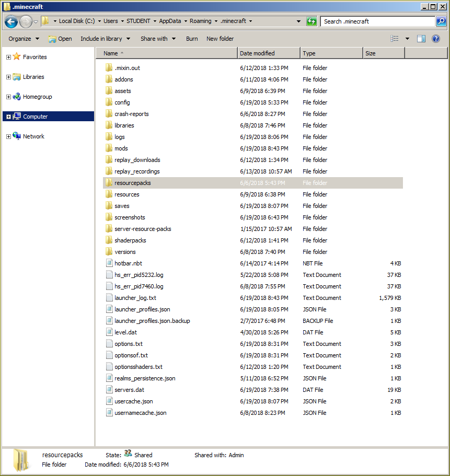This screenshot has height=476, width=450.
Task: Minimize the .minecraft window
Action: click(424, 7)
